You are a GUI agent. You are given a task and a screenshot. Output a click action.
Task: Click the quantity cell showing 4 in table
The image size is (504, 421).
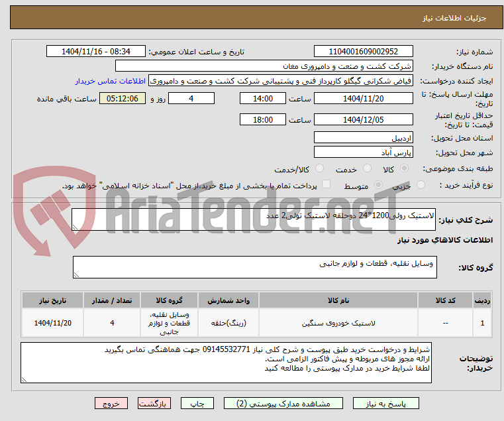[x=112, y=323]
